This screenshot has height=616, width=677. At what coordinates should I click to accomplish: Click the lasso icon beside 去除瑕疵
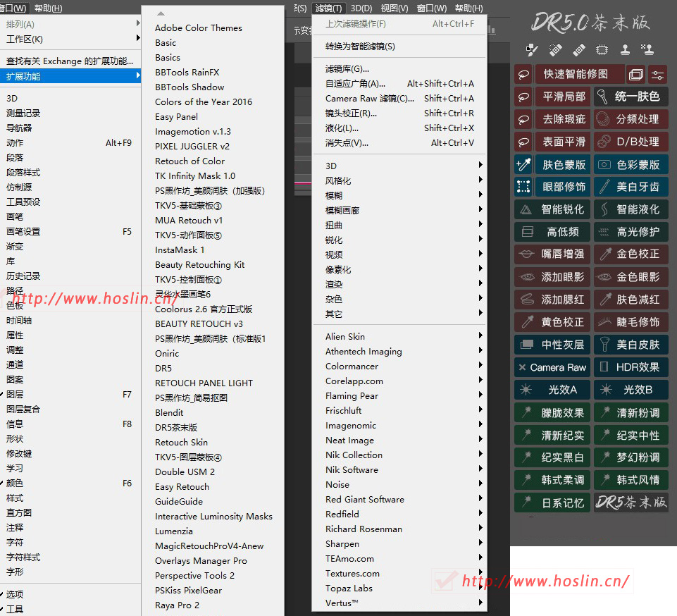(x=524, y=119)
